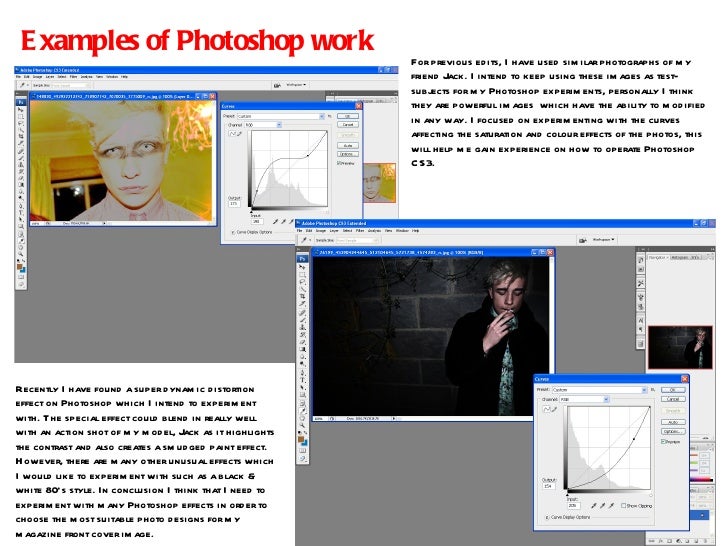Image resolution: width=728 pixels, height=546 pixels.
Task: Click Options button in lower Curves dialog
Action: pos(673,431)
